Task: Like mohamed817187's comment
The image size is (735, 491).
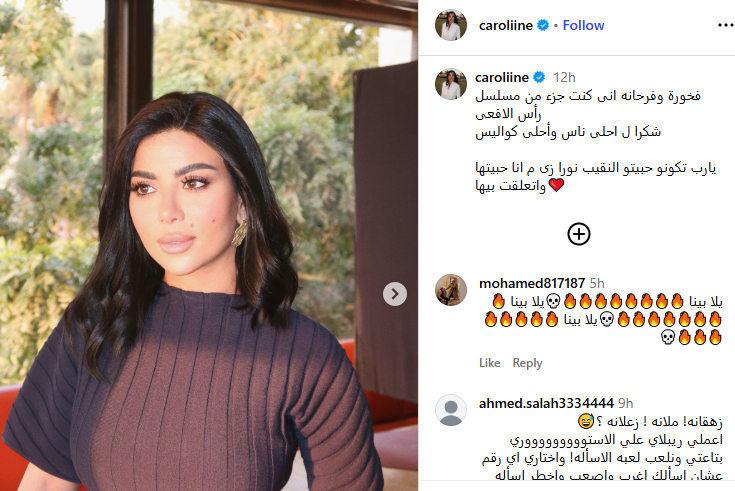Action: click(x=489, y=363)
